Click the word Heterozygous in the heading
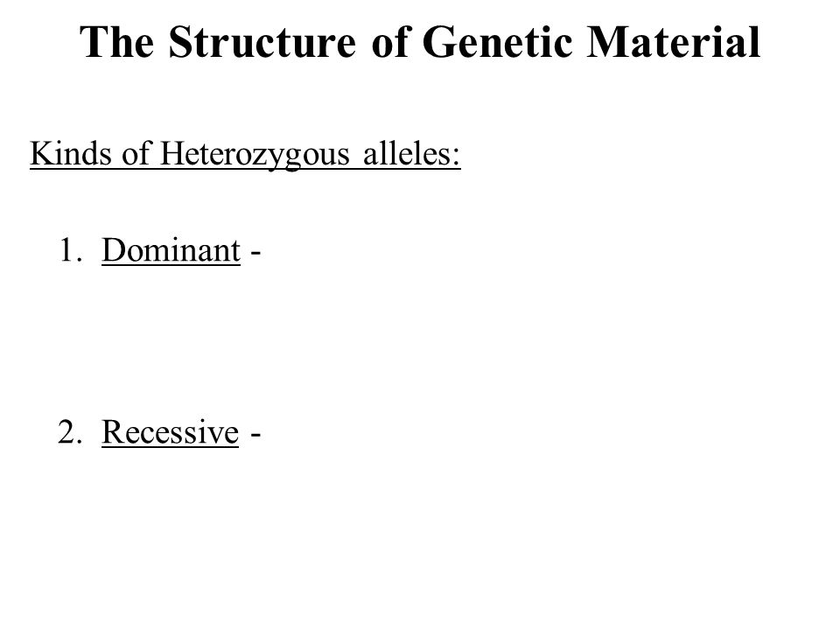This screenshot has width=840, height=630. pos(255,154)
